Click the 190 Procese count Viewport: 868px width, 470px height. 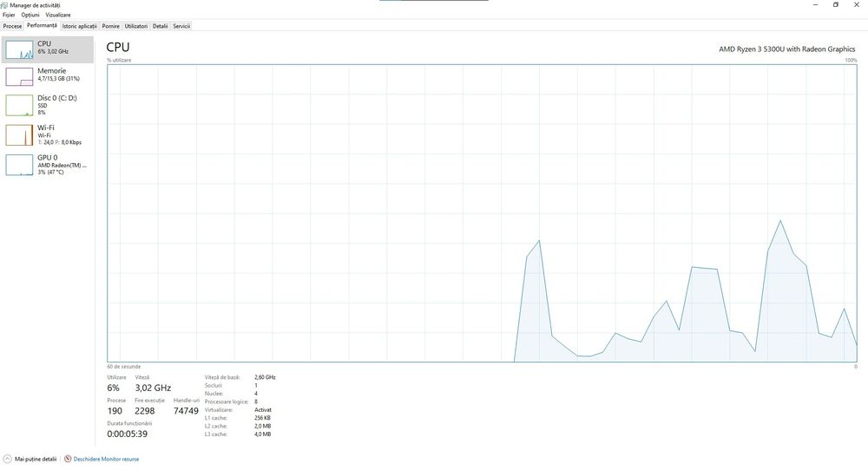115,411
